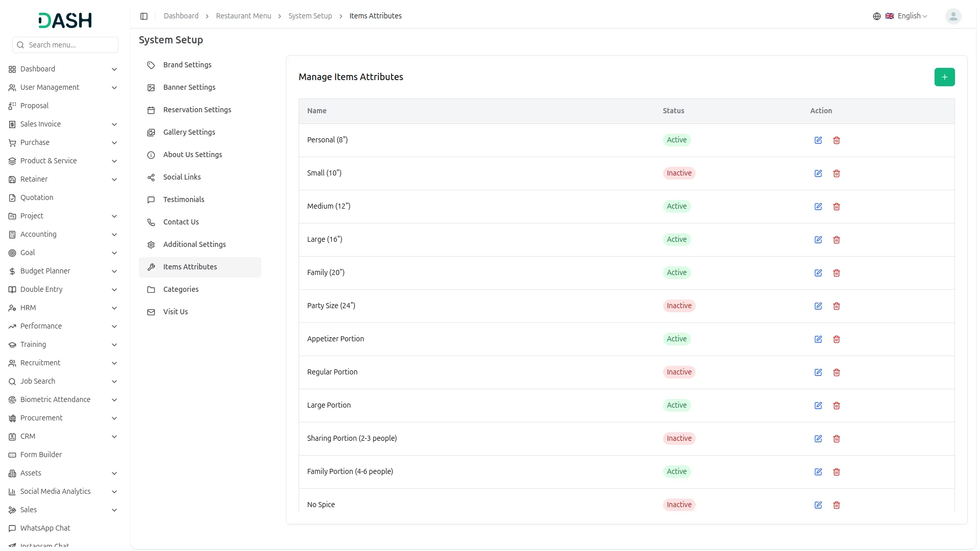Delete the Regular Portion attribute
Screen dimensions: 980x551
(x=837, y=372)
